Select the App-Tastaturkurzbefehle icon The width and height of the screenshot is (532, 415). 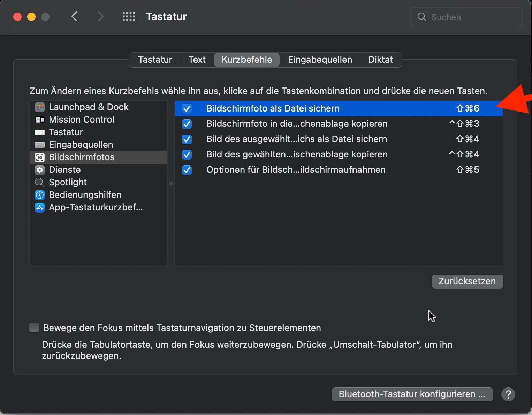pyautogui.click(x=40, y=208)
